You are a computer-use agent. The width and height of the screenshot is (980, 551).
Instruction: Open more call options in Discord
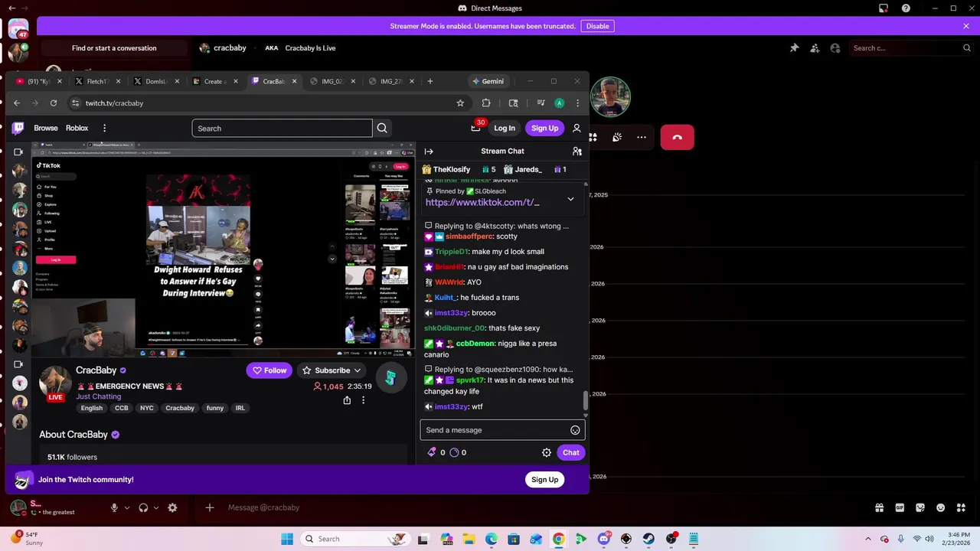click(x=642, y=137)
